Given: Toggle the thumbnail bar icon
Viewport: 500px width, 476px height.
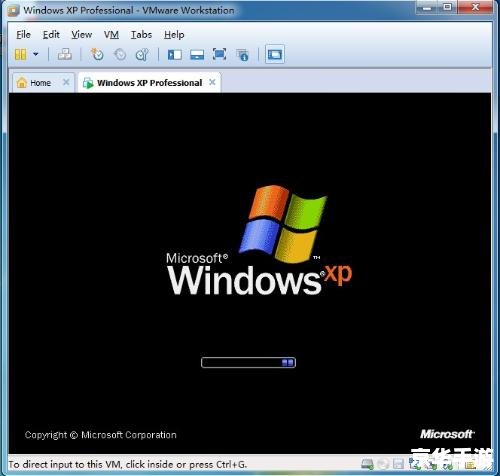Looking at the screenshot, I should [197, 54].
